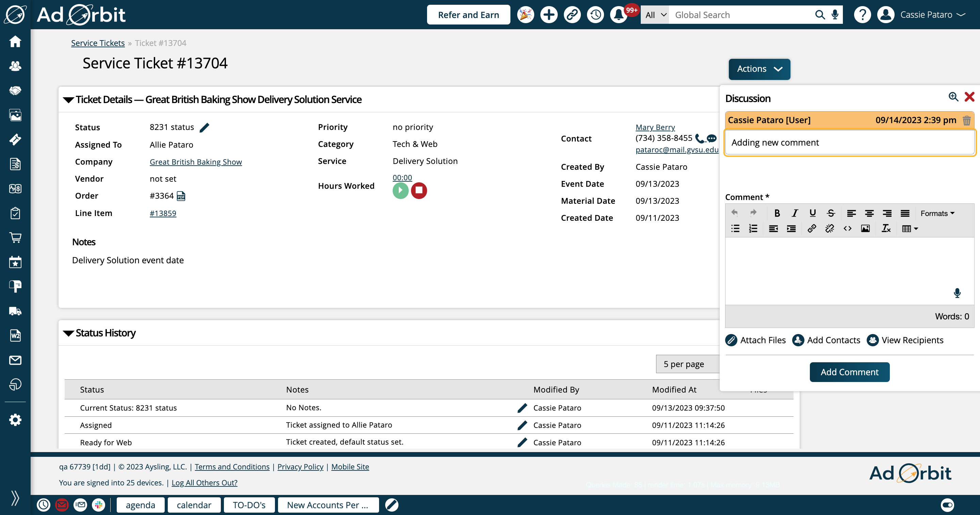Toggle the switch in bottom right bar
This screenshot has height=515, width=980.
click(947, 505)
